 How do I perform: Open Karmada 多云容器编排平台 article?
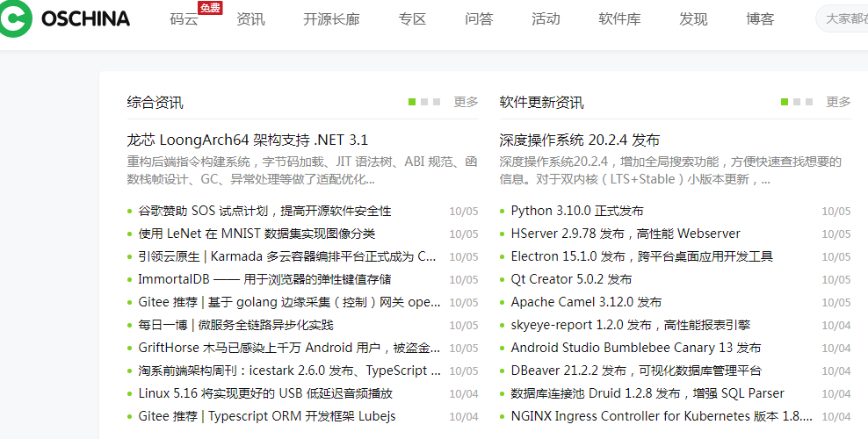coord(286,256)
